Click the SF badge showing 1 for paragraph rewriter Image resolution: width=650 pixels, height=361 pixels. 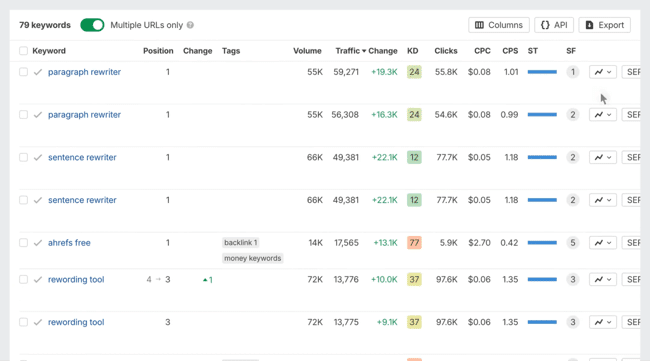572,72
